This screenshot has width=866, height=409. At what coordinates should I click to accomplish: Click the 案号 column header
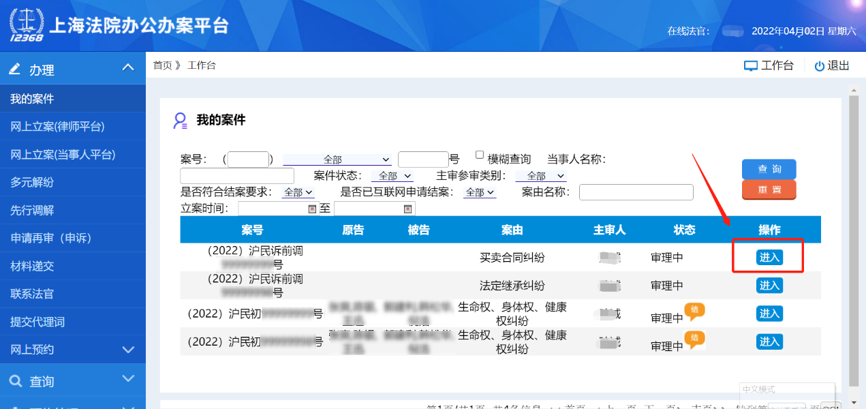pyautogui.click(x=252, y=230)
